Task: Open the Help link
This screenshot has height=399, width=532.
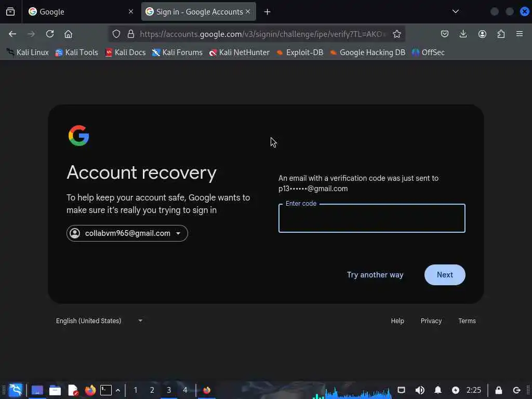Action: [397, 321]
